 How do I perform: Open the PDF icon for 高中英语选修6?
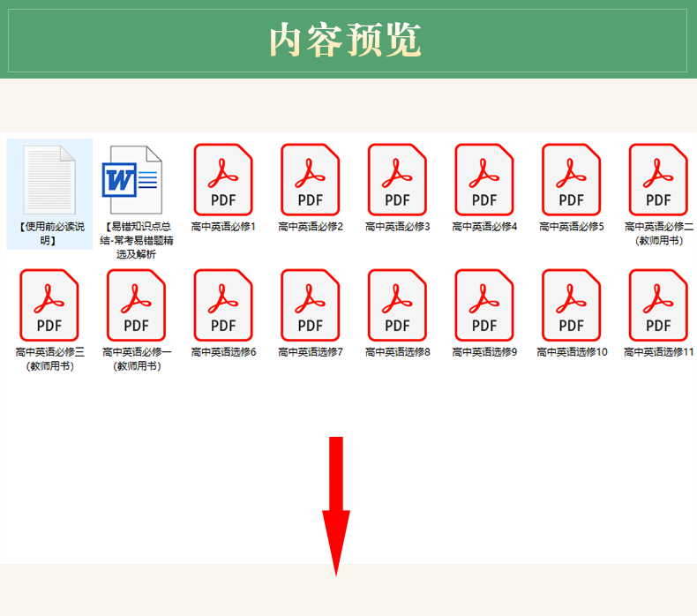(223, 305)
